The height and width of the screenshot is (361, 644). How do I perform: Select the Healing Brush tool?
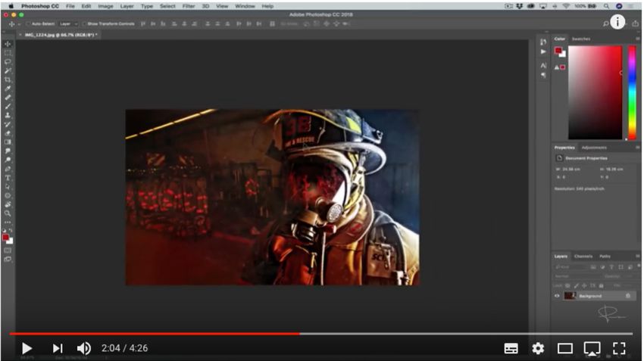pos(8,98)
